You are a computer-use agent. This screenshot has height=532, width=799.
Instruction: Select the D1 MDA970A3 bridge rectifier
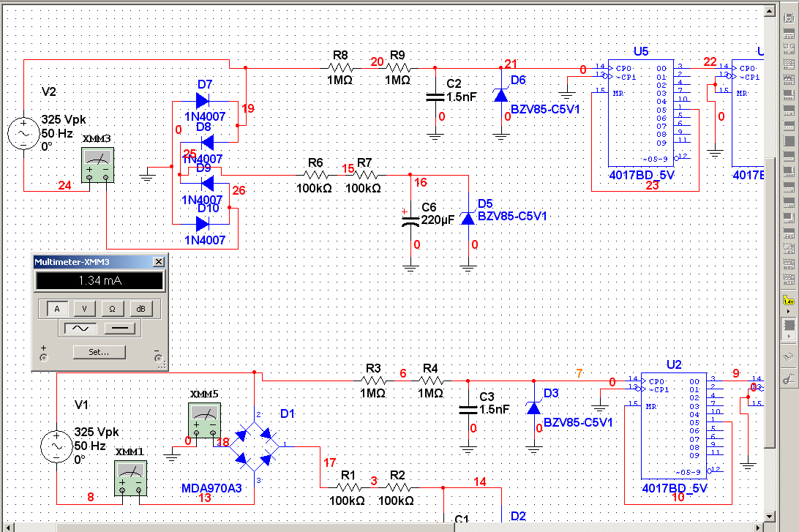point(255,446)
